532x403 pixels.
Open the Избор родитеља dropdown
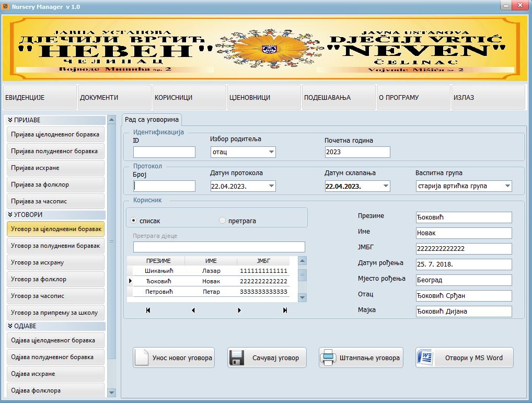(271, 152)
